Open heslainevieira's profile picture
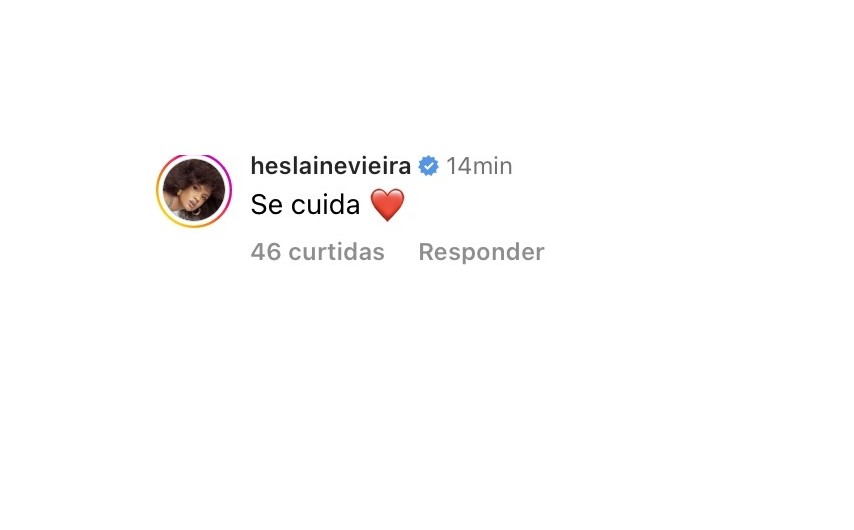854x530 pixels. (x=194, y=190)
